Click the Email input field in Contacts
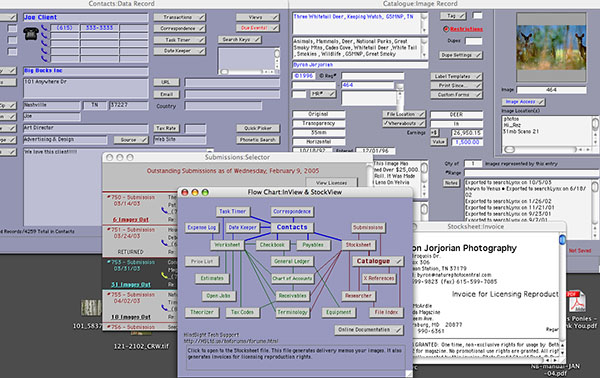This screenshot has height=378, width=600. click(x=232, y=94)
